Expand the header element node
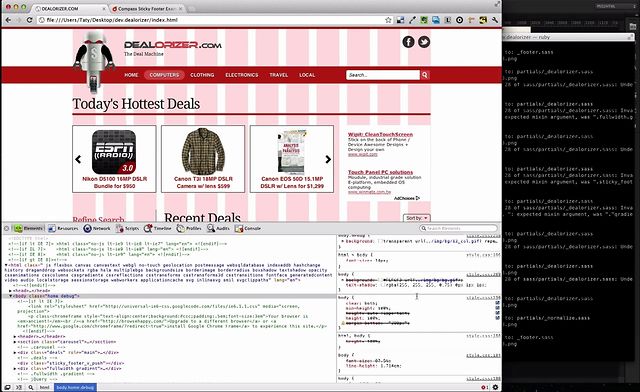Screen dimensions: 640x392 [15, 336]
